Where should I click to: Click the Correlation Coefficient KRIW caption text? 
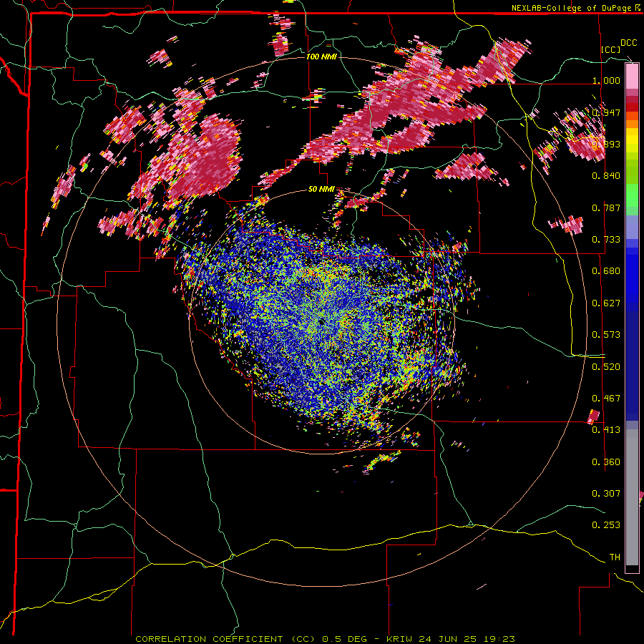[325, 639]
